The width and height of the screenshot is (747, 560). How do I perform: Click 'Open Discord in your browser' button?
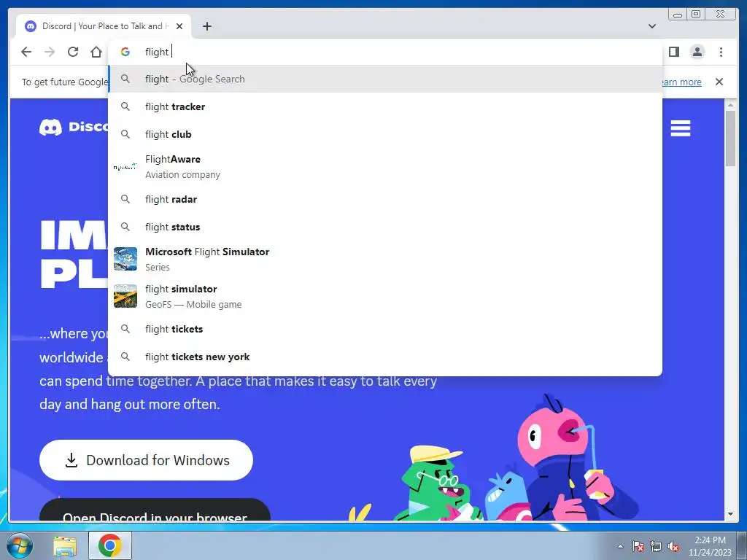(x=155, y=510)
